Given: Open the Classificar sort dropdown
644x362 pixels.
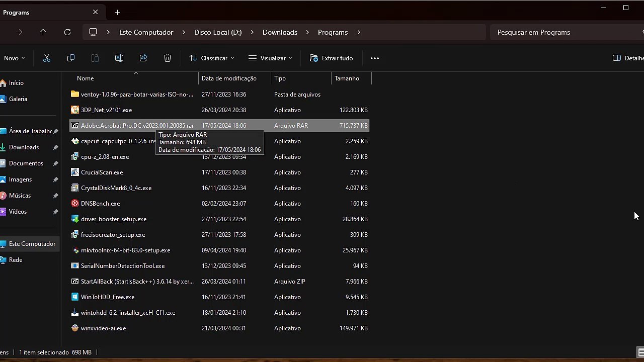Looking at the screenshot, I should pyautogui.click(x=212, y=58).
